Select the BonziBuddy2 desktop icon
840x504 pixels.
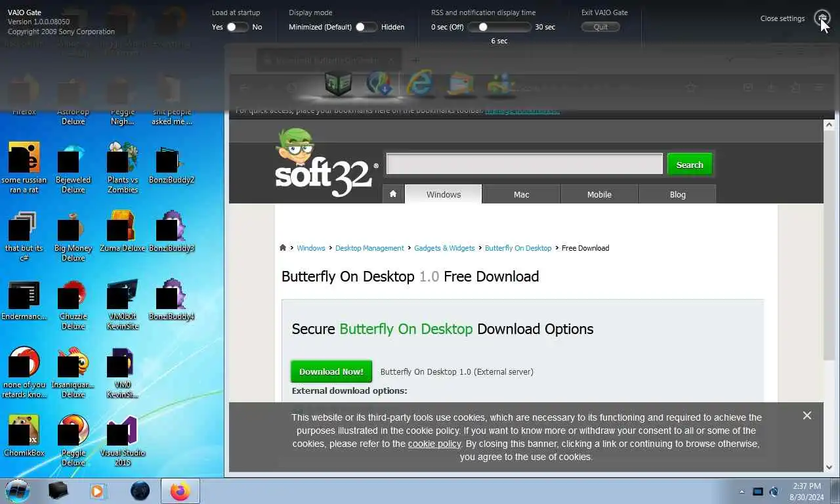click(x=171, y=164)
